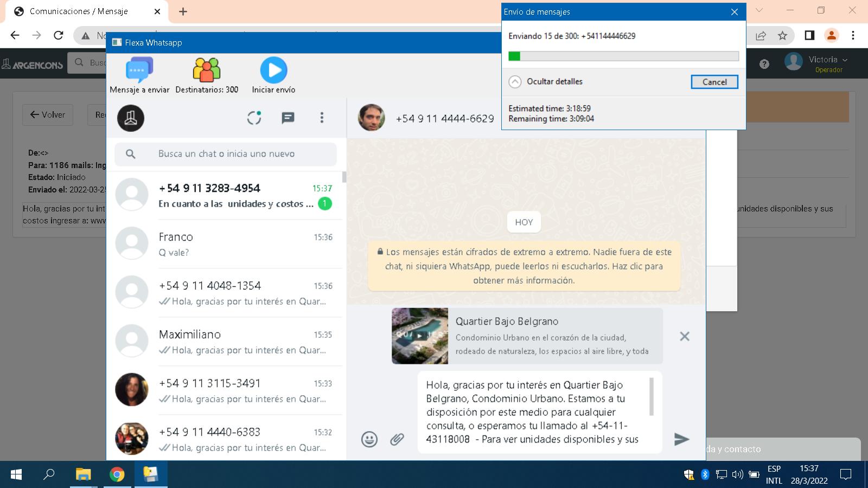Open the battery tray icon

pos(754,474)
